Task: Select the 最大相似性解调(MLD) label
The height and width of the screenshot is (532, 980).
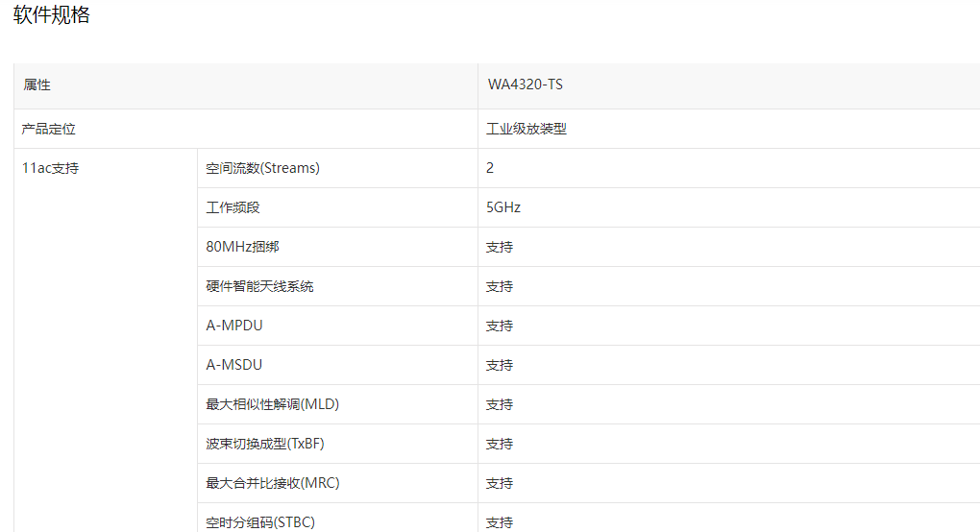Action: (x=273, y=404)
